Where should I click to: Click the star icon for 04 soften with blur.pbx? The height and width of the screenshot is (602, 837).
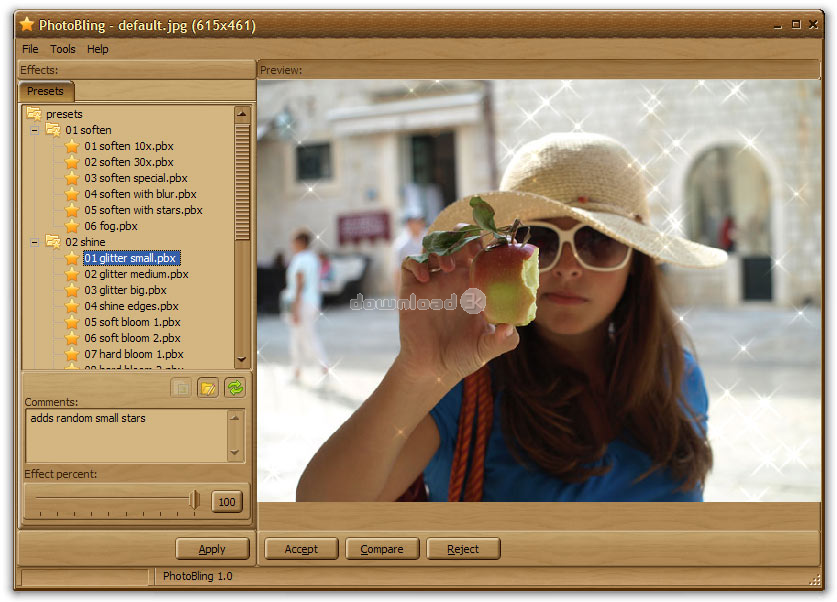pos(72,194)
